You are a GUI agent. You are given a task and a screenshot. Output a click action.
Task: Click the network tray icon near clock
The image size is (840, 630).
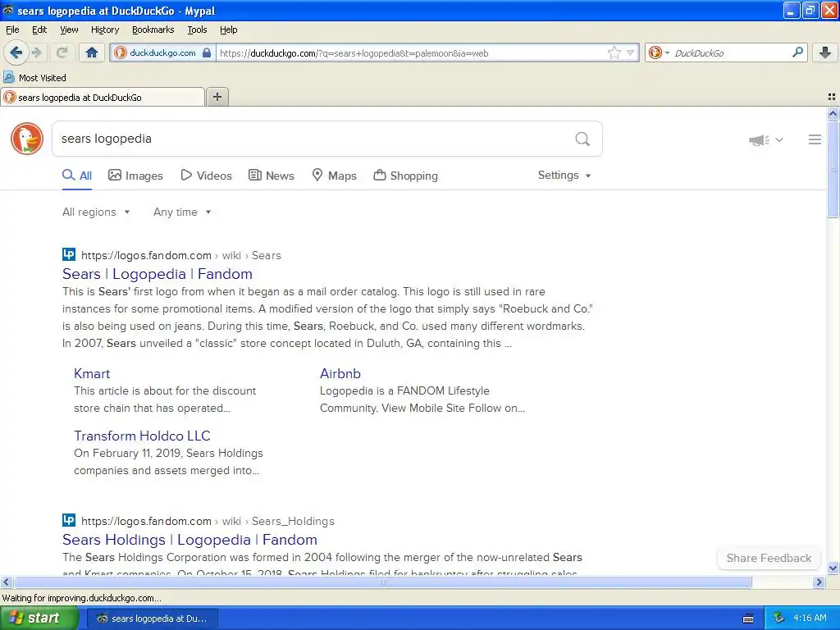[778, 618]
